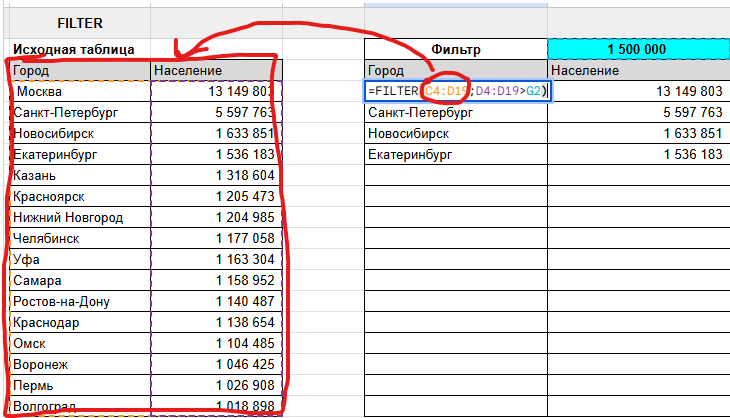Click the 'Самара' city cell
The height and width of the screenshot is (418, 730).
click(x=80, y=281)
